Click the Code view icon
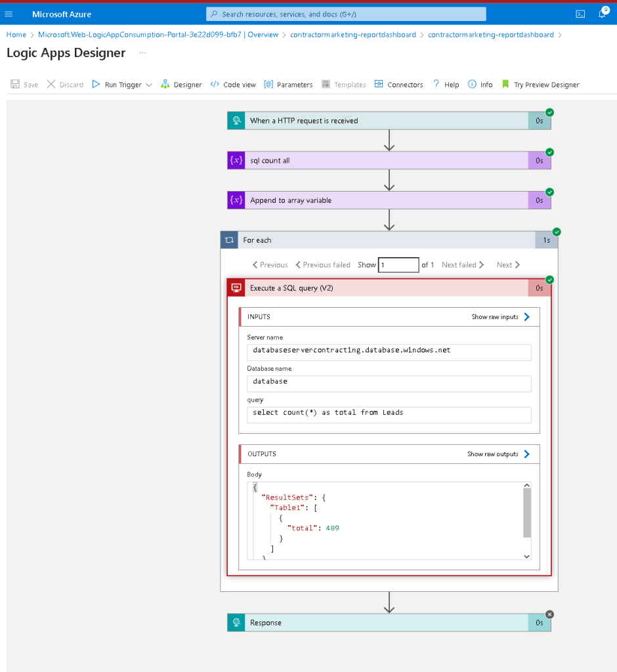The width and height of the screenshot is (617, 672). pyautogui.click(x=215, y=84)
